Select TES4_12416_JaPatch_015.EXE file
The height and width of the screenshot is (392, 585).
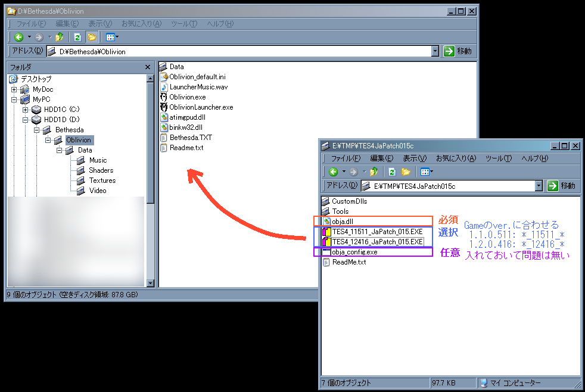coord(376,242)
